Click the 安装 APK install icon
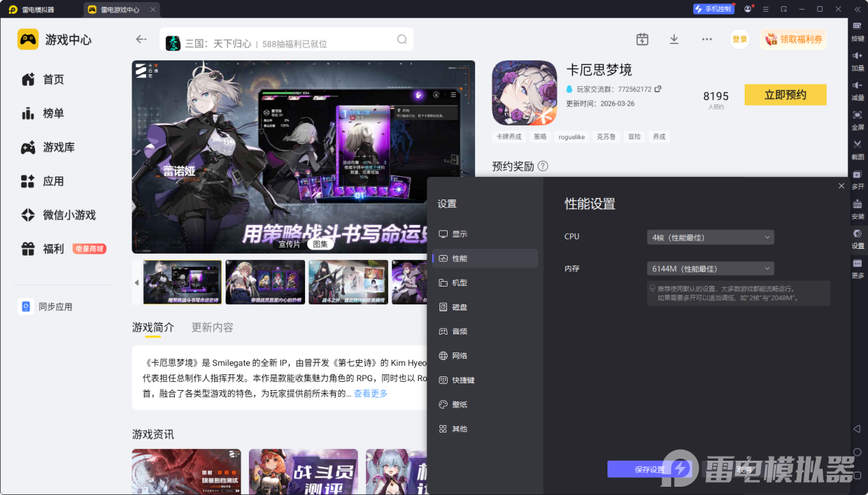Screen dimensions: 868x495 coord(858,208)
